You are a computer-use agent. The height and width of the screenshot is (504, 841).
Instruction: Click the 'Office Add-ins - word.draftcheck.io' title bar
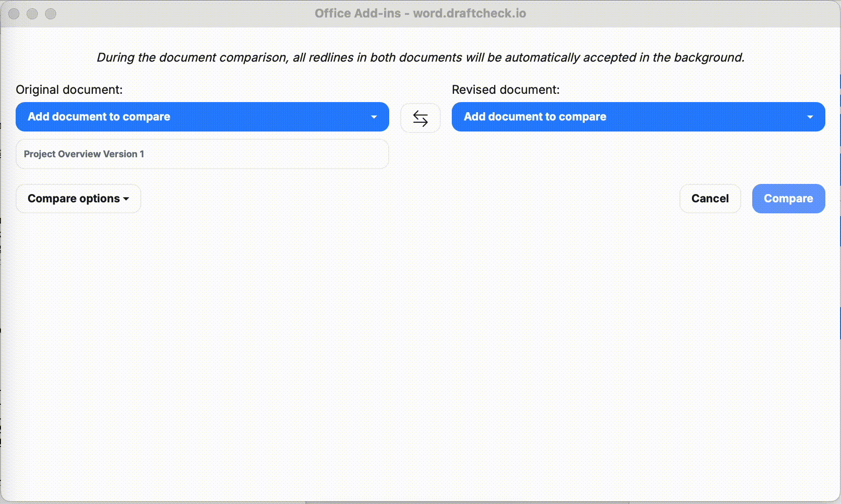click(x=420, y=13)
